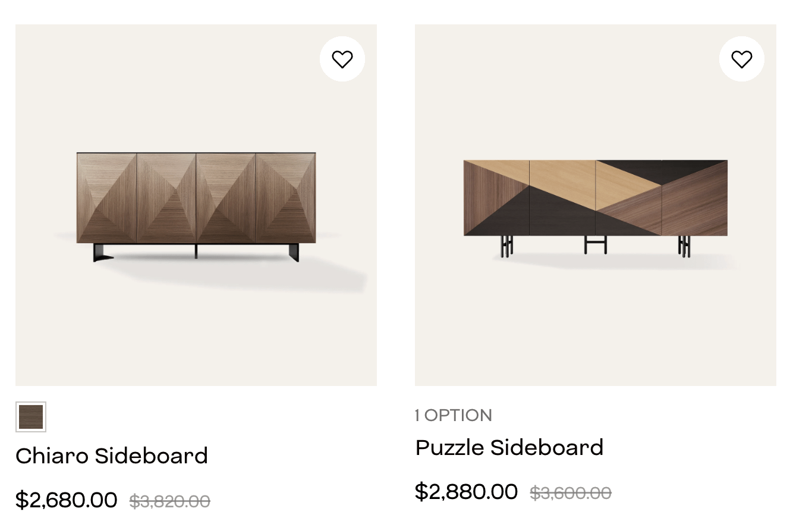Image resolution: width=812 pixels, height=521 pixels.
Task: Favorite the Puzzle Sideboard with heart icon
Action: coord(741,59)
